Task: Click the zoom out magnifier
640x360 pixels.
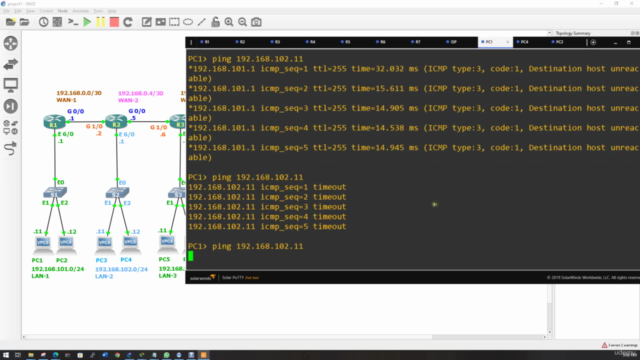Action: (x=242, y=22)
